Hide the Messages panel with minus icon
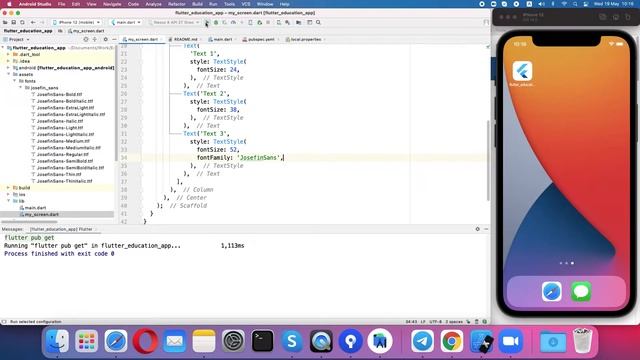 (486, 229)
